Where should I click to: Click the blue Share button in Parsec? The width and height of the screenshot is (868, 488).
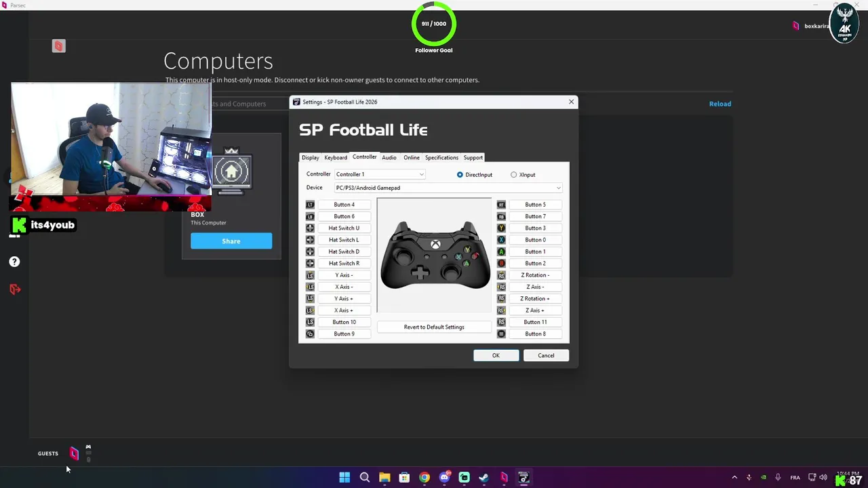231,241
